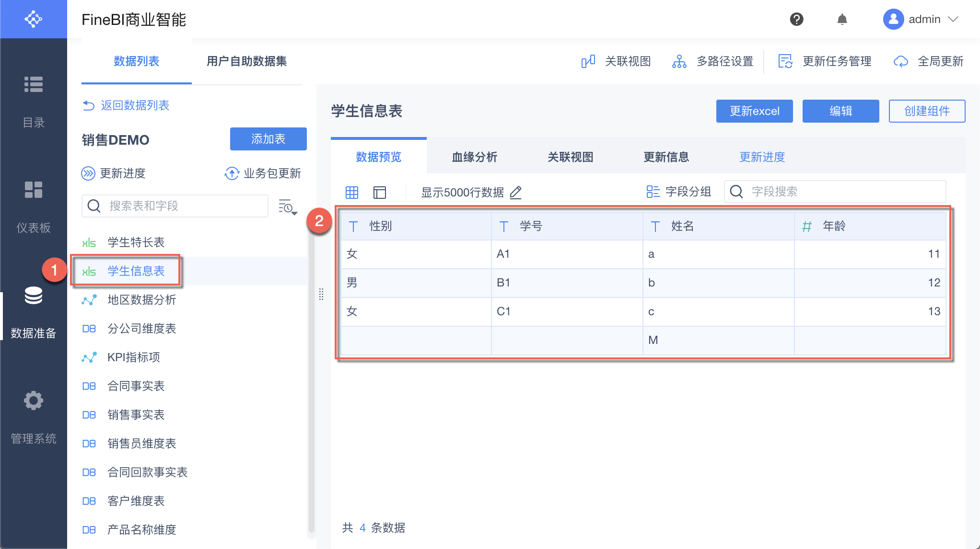Select 销售事实表 in table list
The image size is (980, 549).
136,415
